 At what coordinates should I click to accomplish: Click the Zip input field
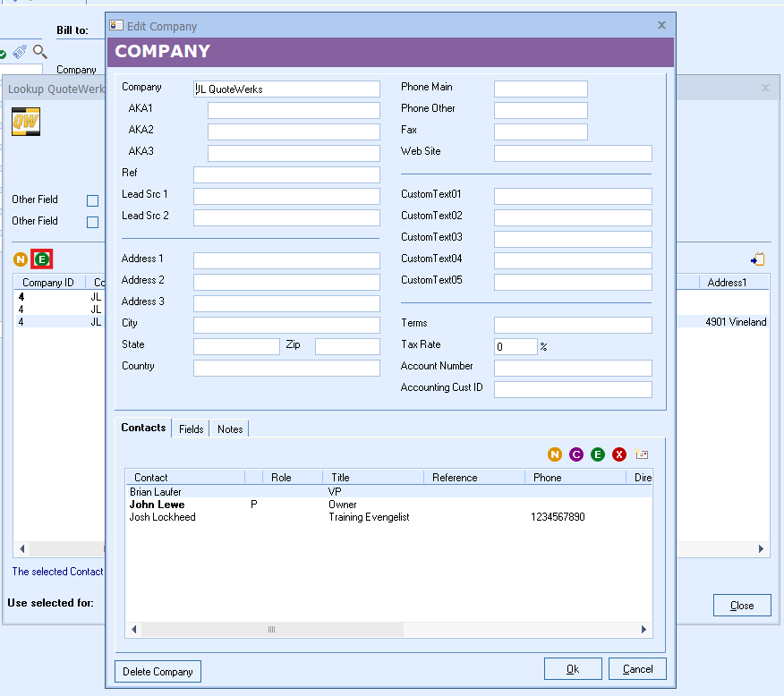pos(347,347)
